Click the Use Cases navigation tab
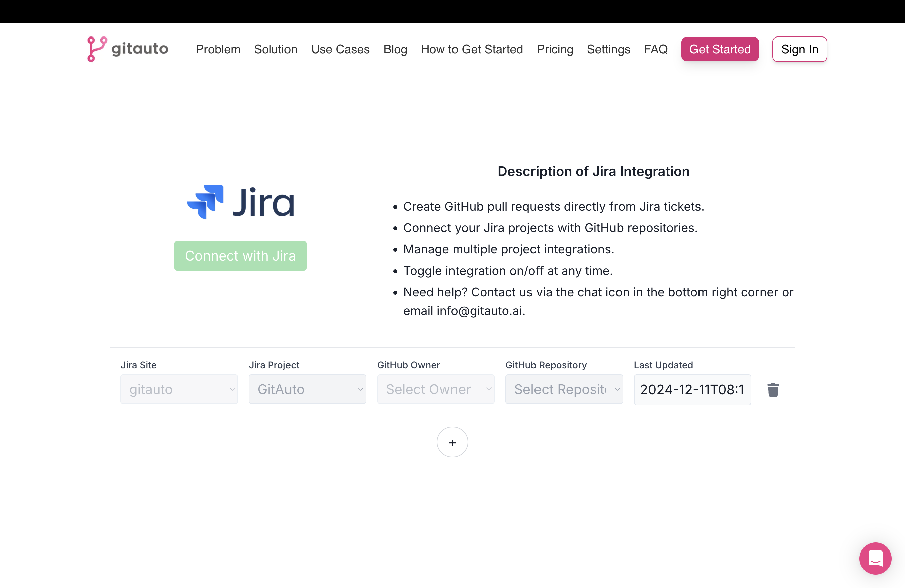This screenshot has width=905, height=588. point(340,49)
